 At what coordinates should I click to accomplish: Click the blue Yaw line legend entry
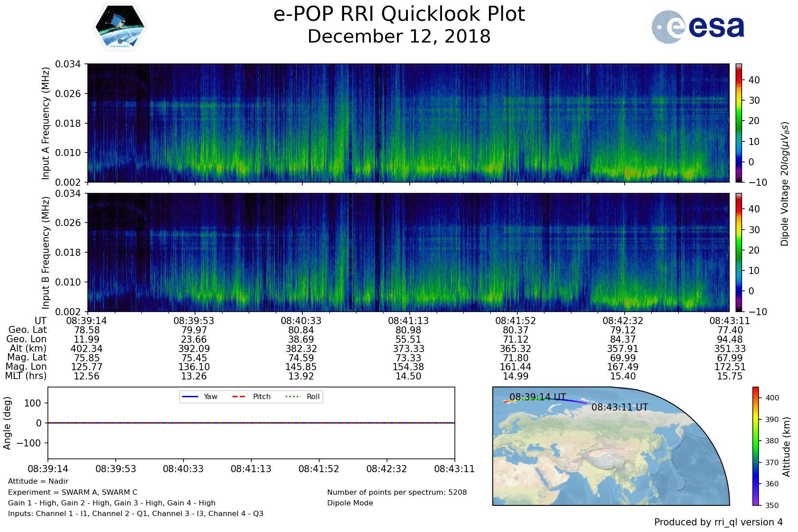[x=199, y=396]
